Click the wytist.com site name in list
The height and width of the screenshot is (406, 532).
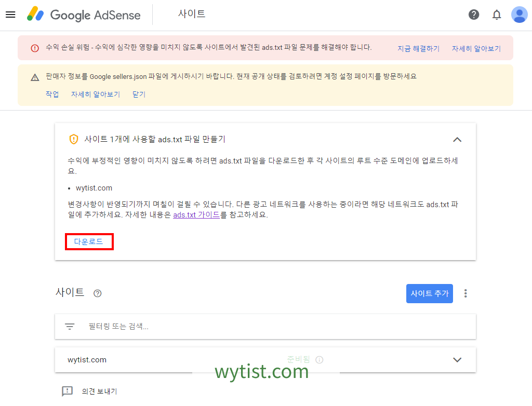[x=87, y=360]
